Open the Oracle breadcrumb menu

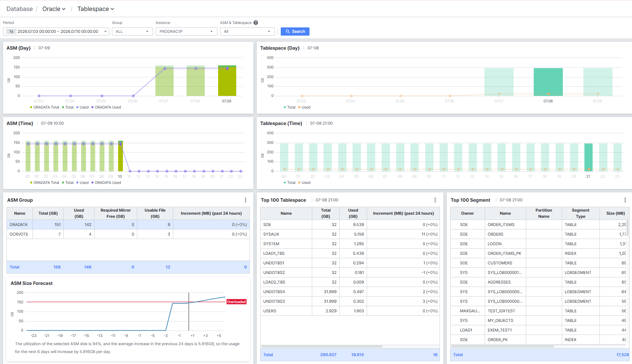[x=54, y=9]
